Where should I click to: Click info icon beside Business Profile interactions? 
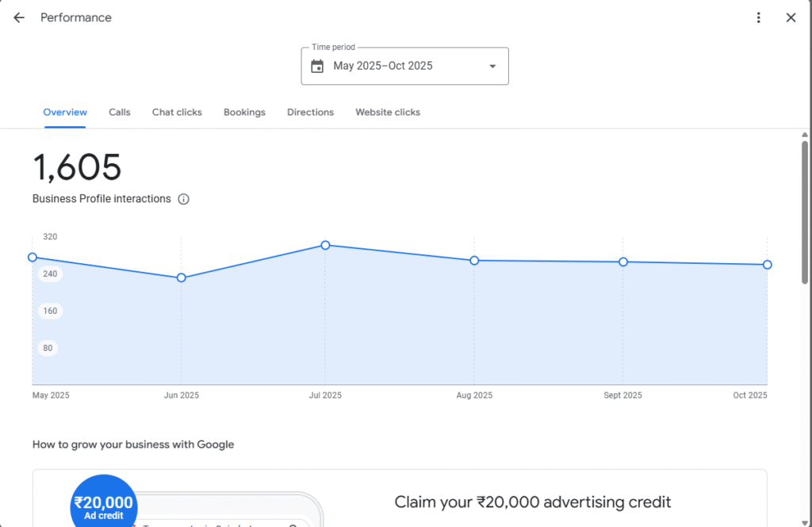[184, 199]
